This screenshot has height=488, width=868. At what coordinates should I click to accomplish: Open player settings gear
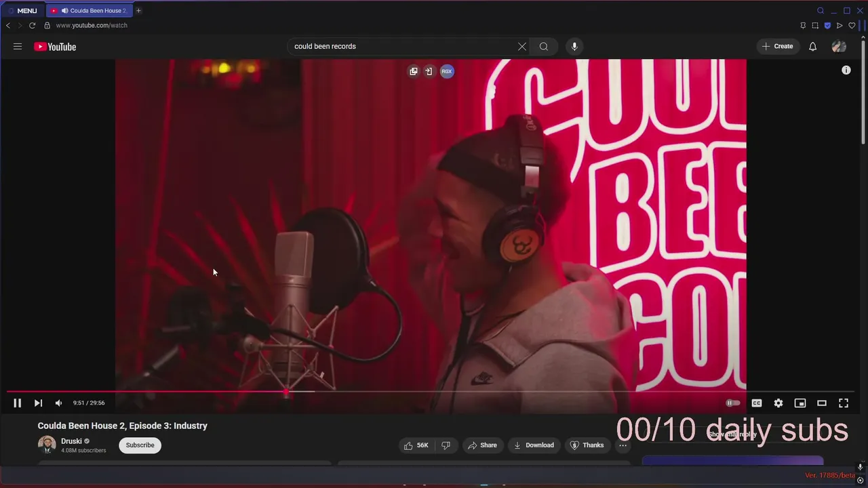(x=778, y=403)
